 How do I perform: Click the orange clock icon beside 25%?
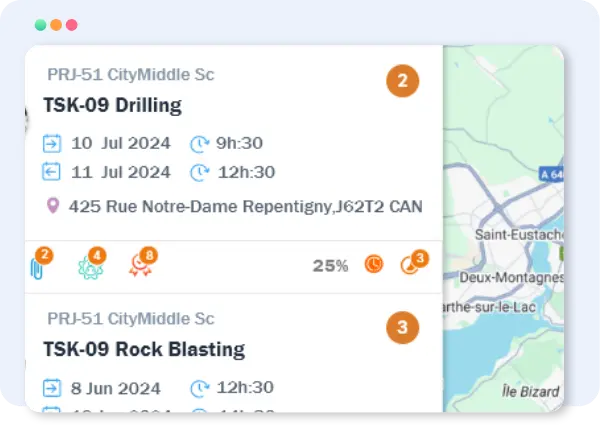(x=373, y=265)
